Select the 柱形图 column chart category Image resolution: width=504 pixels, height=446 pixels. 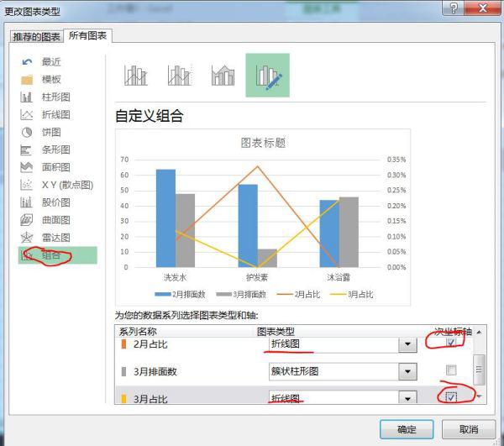[55, 97]
